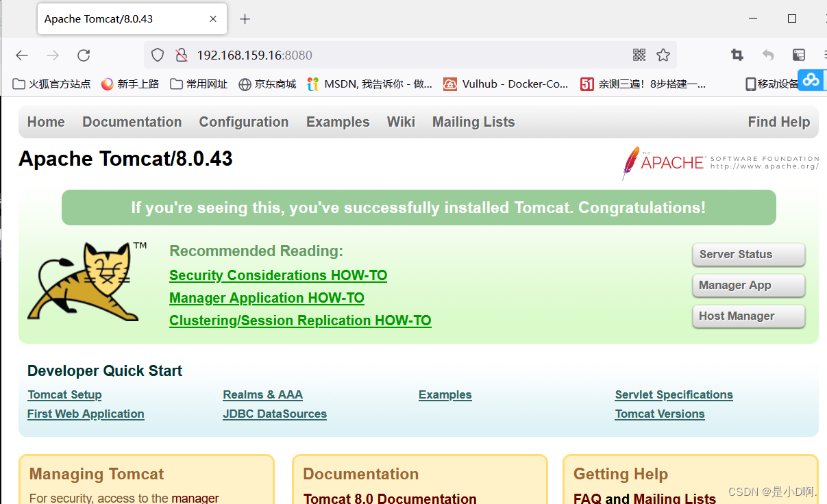
Task: Click the manager link in Managing Tomcat
Action: [x=195, y=499]
